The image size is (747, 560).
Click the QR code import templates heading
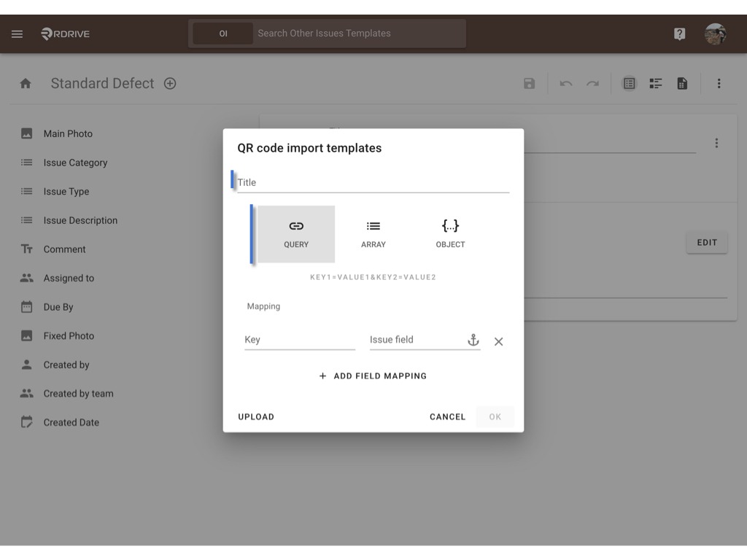(309, 148)
